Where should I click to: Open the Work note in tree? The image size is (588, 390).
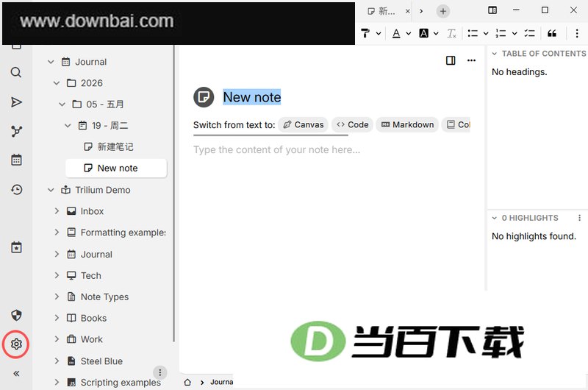[91, 339]
